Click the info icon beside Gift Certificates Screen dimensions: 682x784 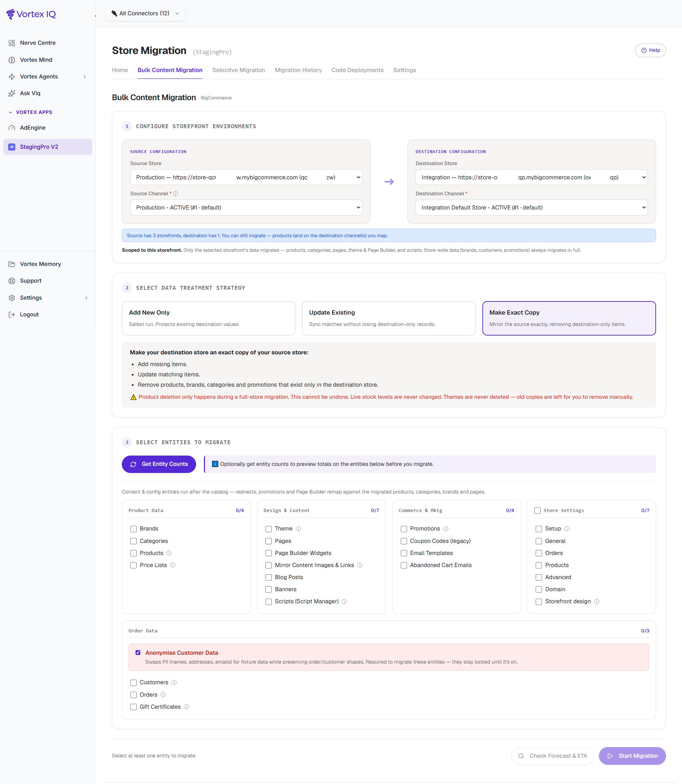click(x=186, y=707)
